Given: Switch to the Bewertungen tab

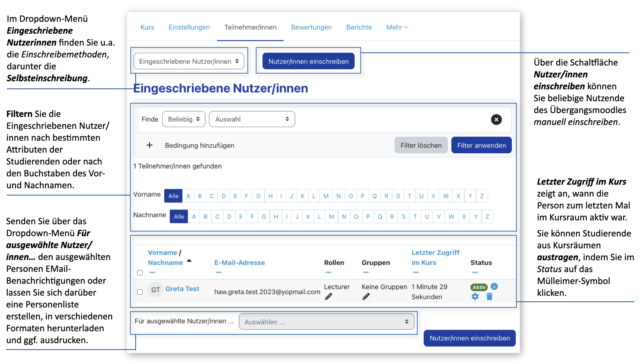Looking at the screenshot, I should pyautogui.click(x=311, y=27).
